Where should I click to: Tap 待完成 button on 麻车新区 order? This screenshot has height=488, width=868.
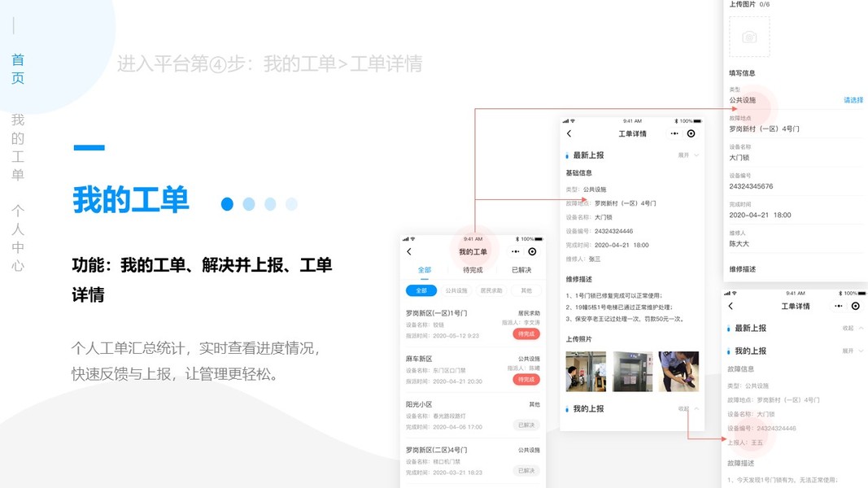pyautogui.click(x=526, y=380)
